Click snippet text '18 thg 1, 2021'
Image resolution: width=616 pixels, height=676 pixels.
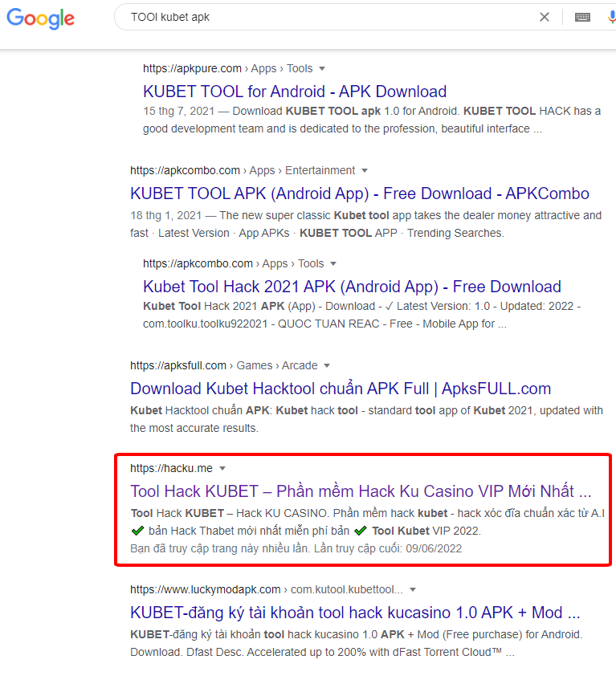tap(165, 215)
